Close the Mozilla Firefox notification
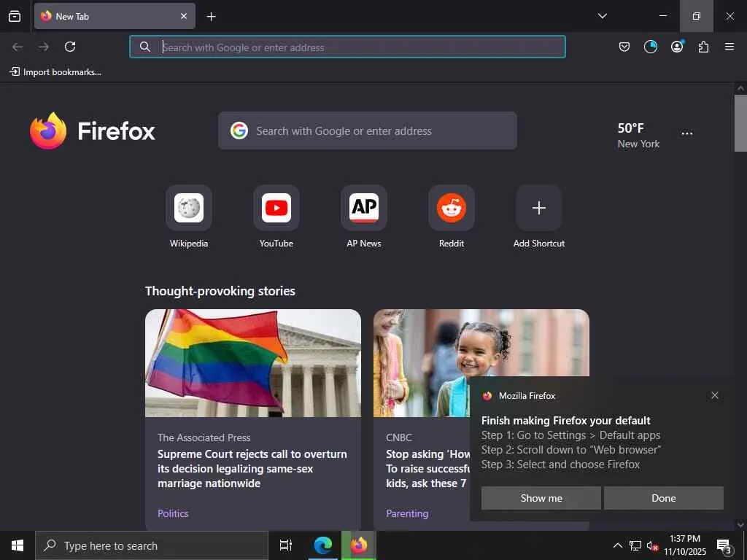Viewport: 747px width, 560px height. click(x=715, y=395)
